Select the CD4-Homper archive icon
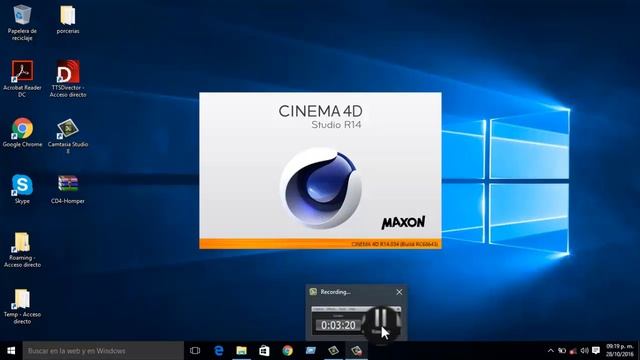The height and width of the screenshot is (360, 640). (x=68, y=189)
